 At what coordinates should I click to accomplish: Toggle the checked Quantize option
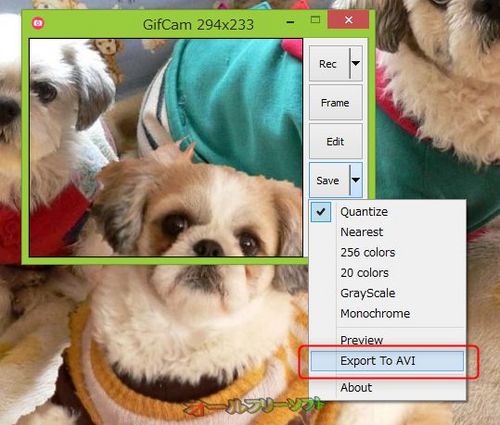387,212
